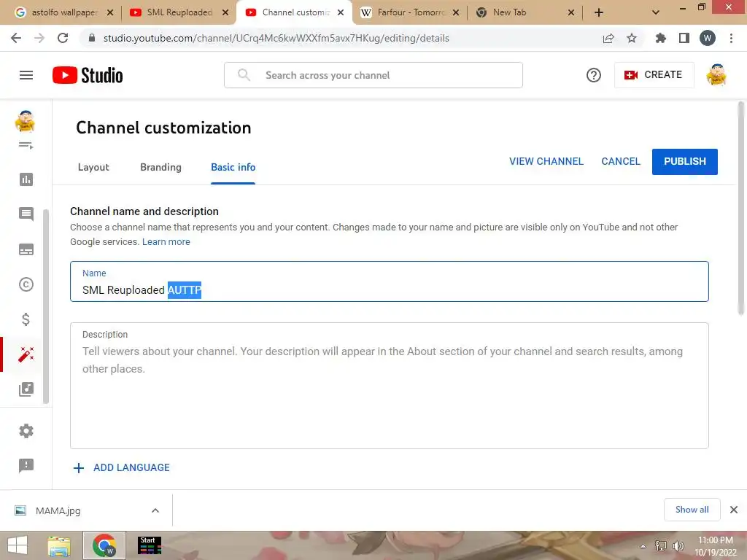Close the Channel customization browser tab

point(341,13)
